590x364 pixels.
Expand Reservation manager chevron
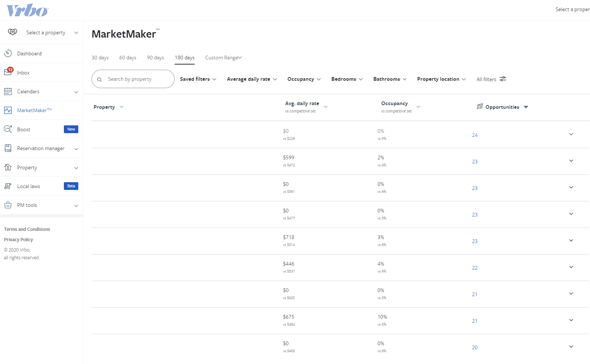coord(76,149)
